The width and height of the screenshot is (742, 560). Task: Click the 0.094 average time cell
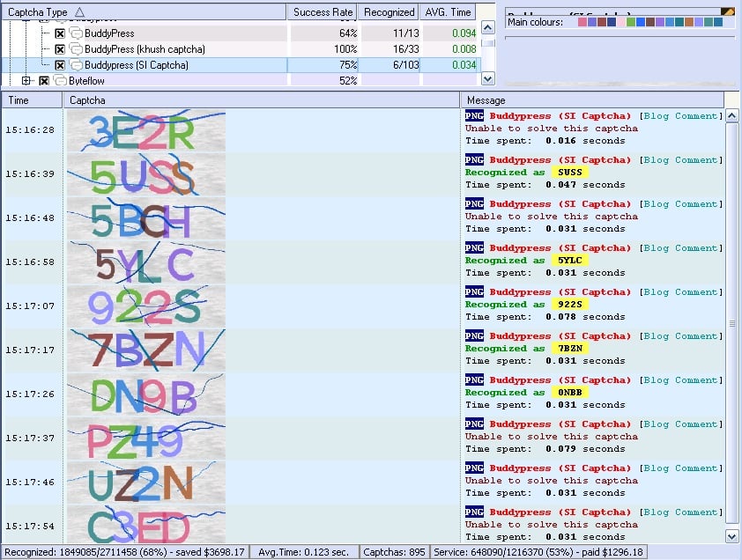[x=448, y=33]
